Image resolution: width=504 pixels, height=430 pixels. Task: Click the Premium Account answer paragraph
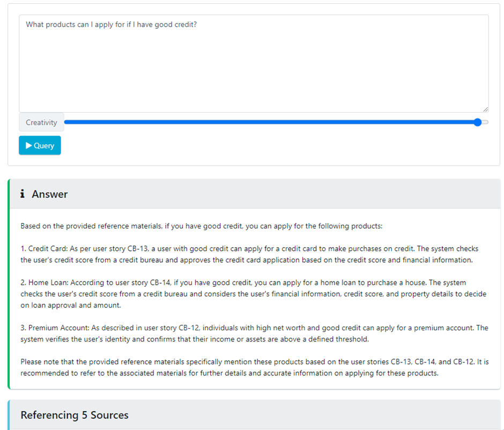coord(249,333)
